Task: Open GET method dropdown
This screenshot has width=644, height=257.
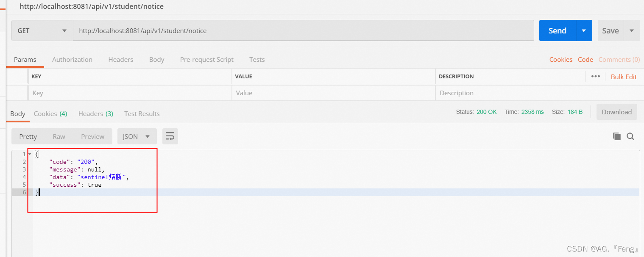Action: (x=42, y=31)
